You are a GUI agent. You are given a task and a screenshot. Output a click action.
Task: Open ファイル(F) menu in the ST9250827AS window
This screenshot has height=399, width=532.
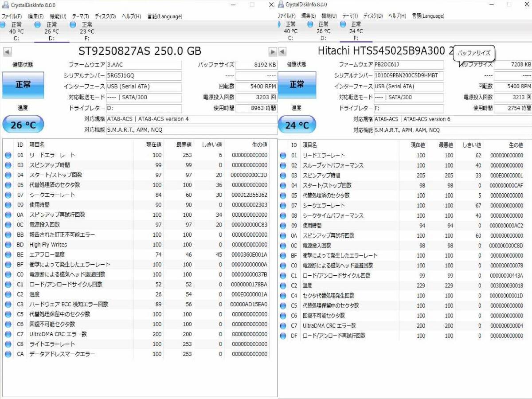tap(12, 16)
